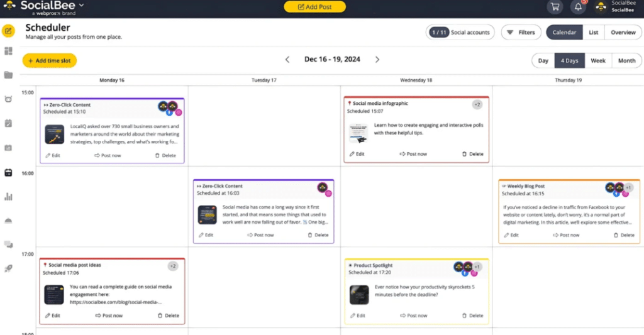Image resolution: width=644 pixels, height=335 pixels.
Task: Open the rocket sidebar icon
Action: (8, 268)
